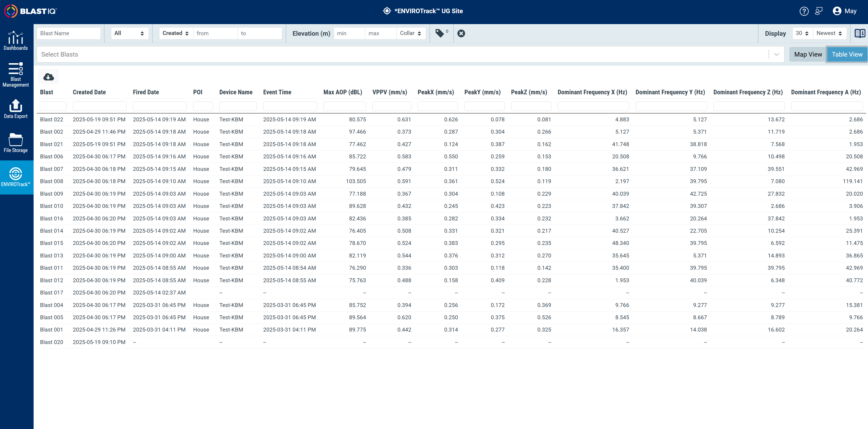Image resolution: width=868 pixels, height=429 pixels.
Task: Download table using the cloud icon
Action: coord(49,77)
